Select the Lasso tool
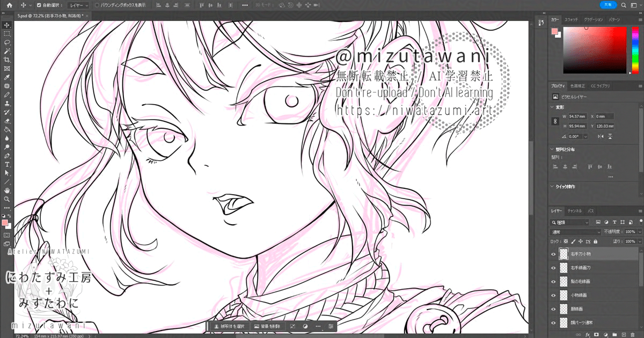This screenshot has height=338, width=644. click(x=7, y=42)
